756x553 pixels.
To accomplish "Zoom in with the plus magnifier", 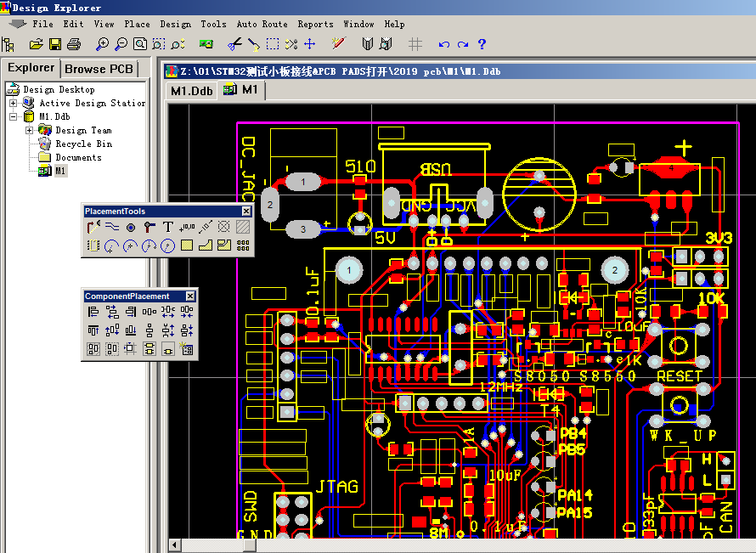I will pyautogui.click(x=102, y=44).
